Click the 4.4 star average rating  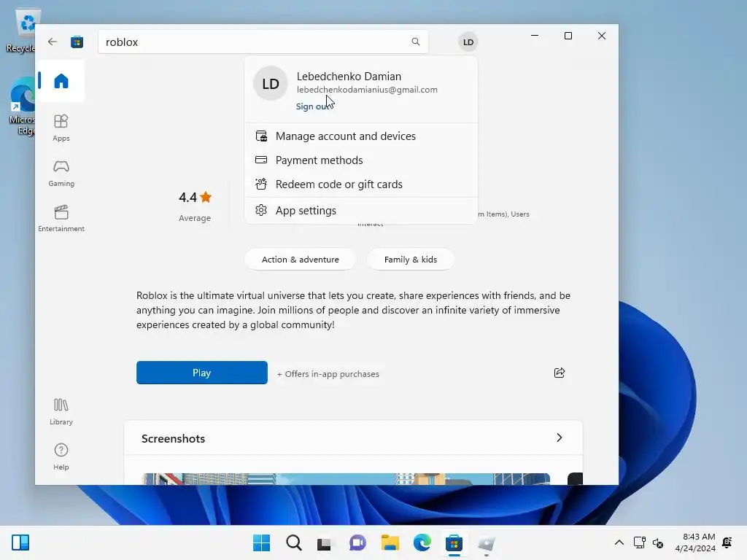point(195,206)
